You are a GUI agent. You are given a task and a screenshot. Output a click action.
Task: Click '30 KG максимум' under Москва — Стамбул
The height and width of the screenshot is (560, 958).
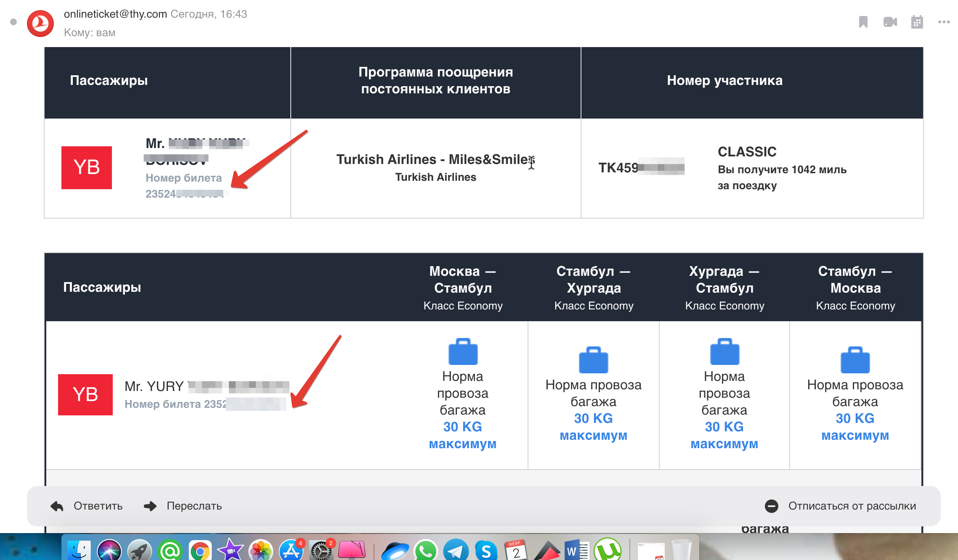[463, 435]
